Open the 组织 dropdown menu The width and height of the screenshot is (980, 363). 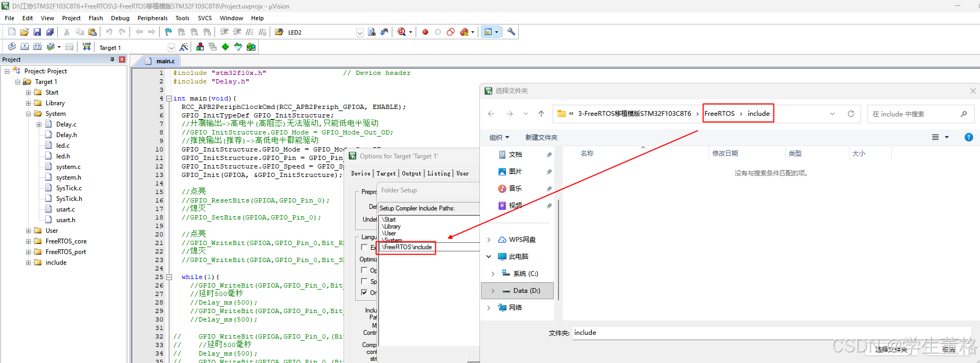point(499,137)
